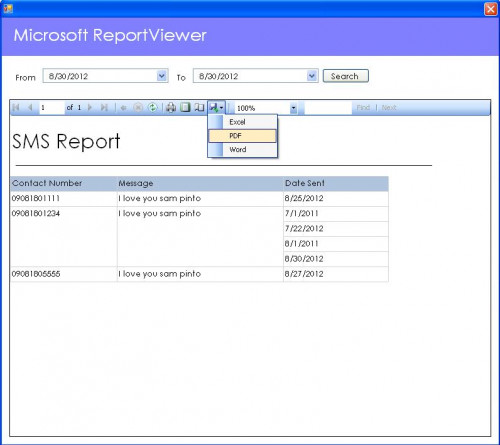Close the ReportViewer window
The height and width of the screenshot is (445, 500).
[x=490, y=9]
